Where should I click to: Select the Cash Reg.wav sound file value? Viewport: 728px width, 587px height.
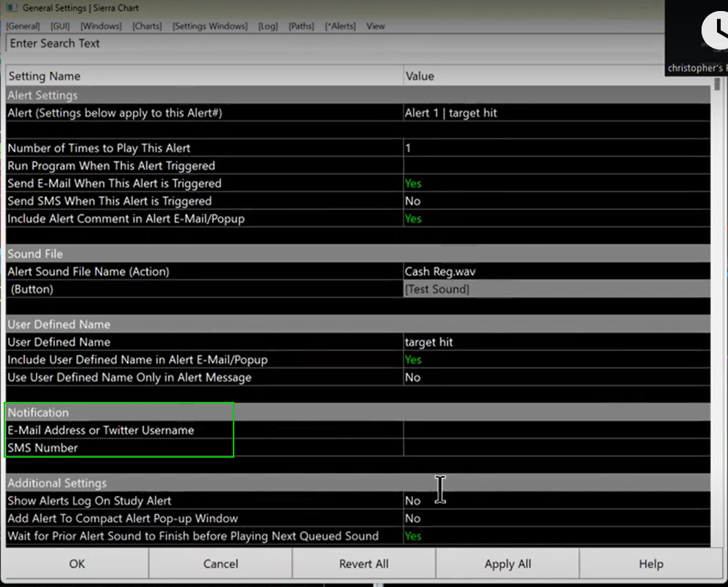click(x=557, y=272)
